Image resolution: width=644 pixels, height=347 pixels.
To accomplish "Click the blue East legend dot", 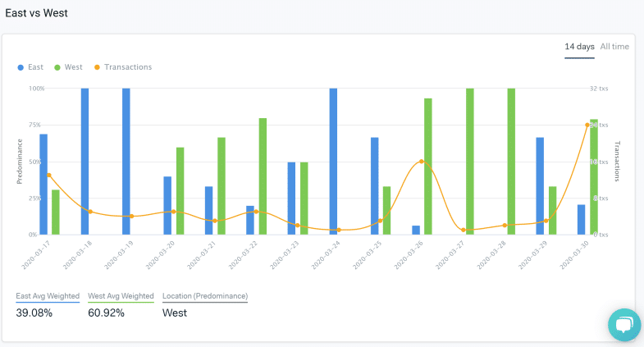I will pos(21,67).
